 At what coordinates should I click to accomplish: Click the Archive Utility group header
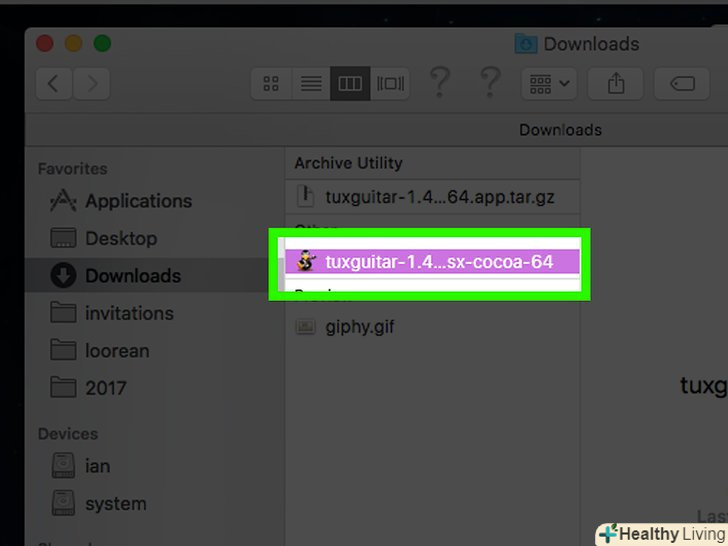pyautogui.click(x=348, y=163)
